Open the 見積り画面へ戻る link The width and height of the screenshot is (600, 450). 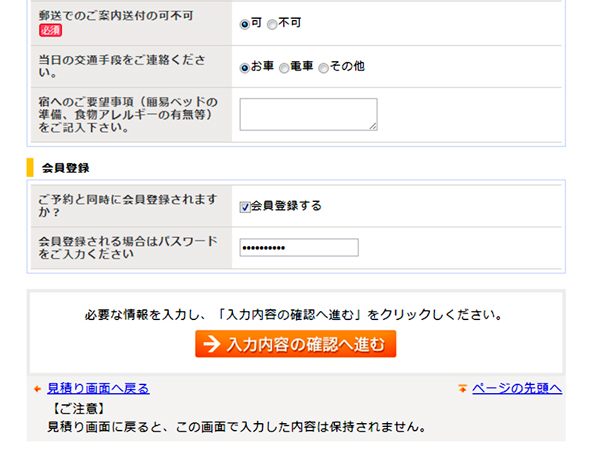tap(98, 389)
